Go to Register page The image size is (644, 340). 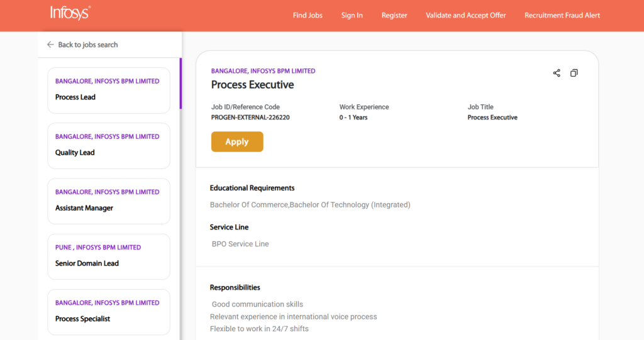click(x=394, y=15)
